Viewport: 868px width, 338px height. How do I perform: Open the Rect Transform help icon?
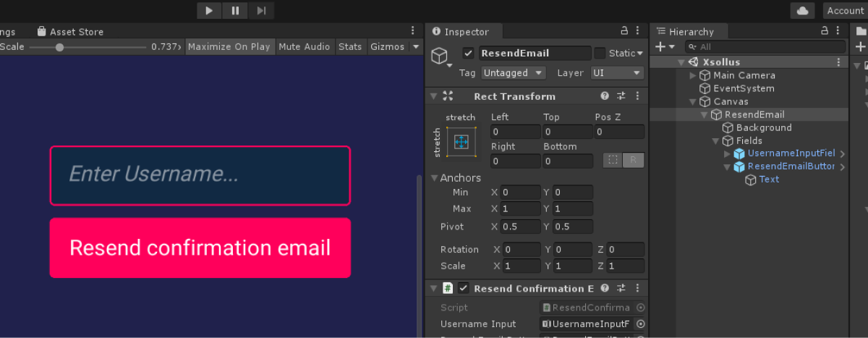pyautogui.click(x=605, y=96)
